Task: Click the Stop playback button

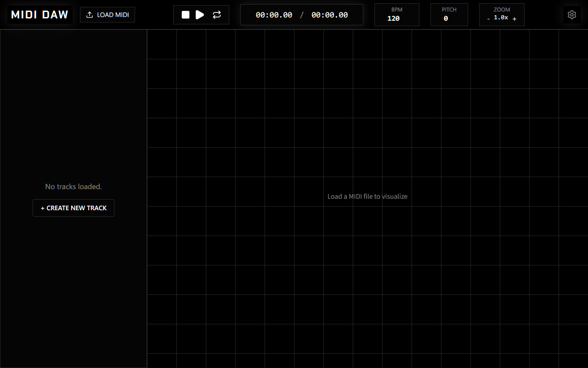Action: [x=186, y=15]
